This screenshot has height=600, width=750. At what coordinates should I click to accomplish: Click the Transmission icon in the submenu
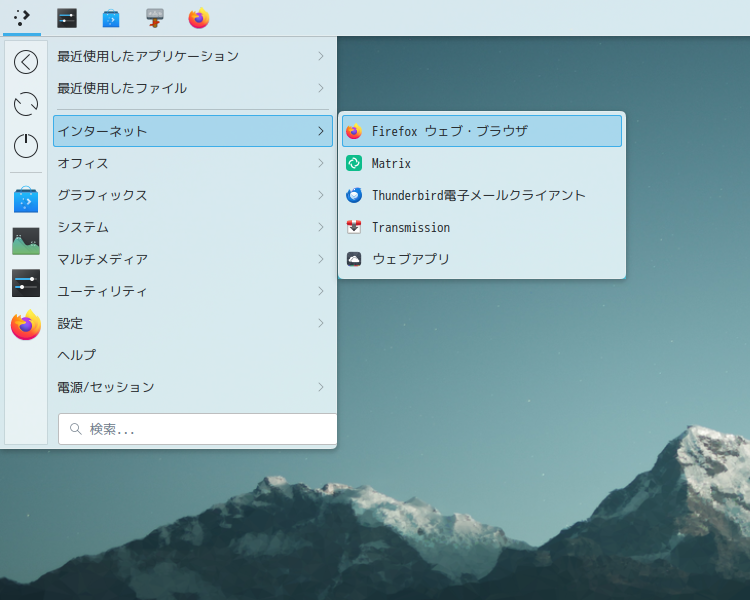[x=354, y=227]
